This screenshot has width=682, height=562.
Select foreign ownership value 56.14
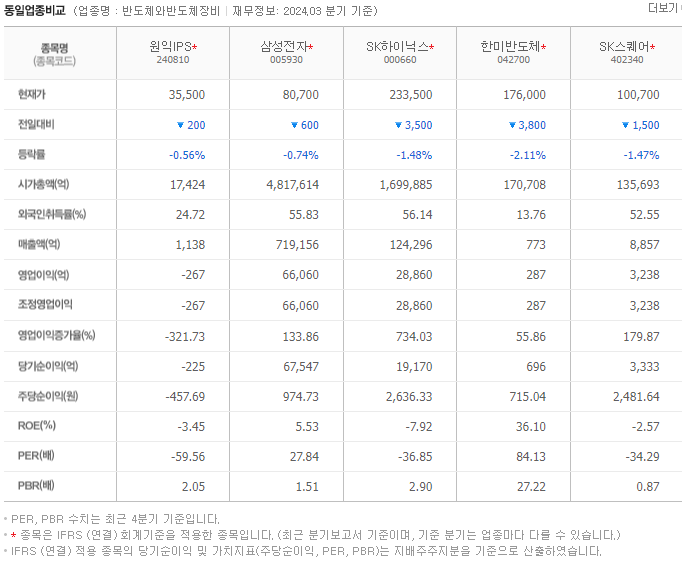417,215
